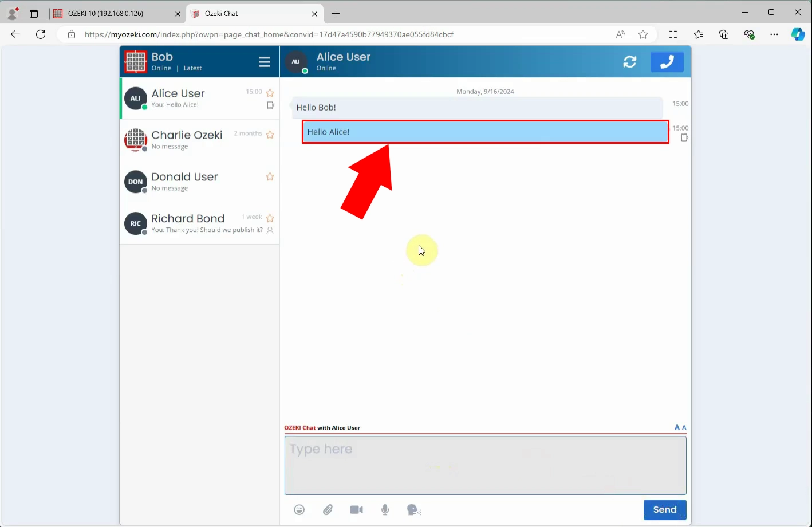Start a voice call with Alice User

click(667, 62)
